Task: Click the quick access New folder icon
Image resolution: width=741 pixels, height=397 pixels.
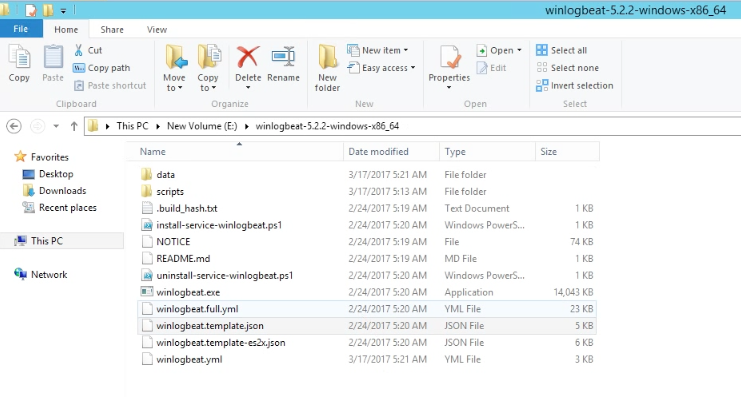Action: pyautogui.click(x=48, y=9)
